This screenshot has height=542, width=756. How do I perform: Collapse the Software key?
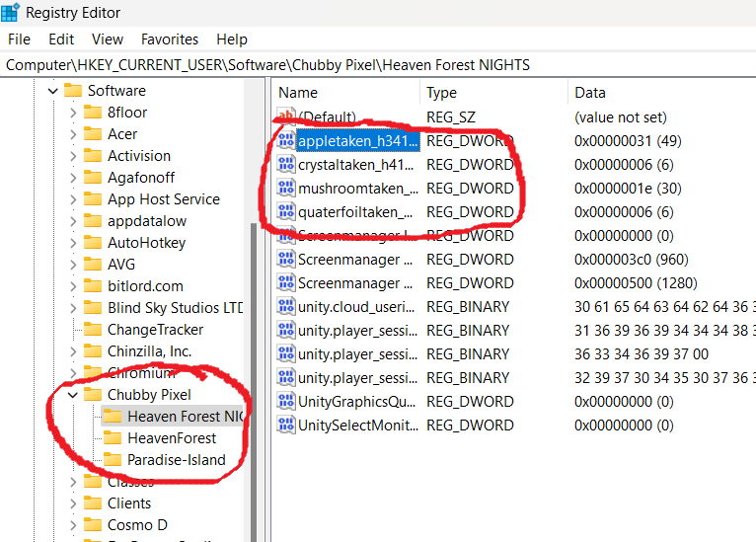pyautogui.click(x=53, y=91)
